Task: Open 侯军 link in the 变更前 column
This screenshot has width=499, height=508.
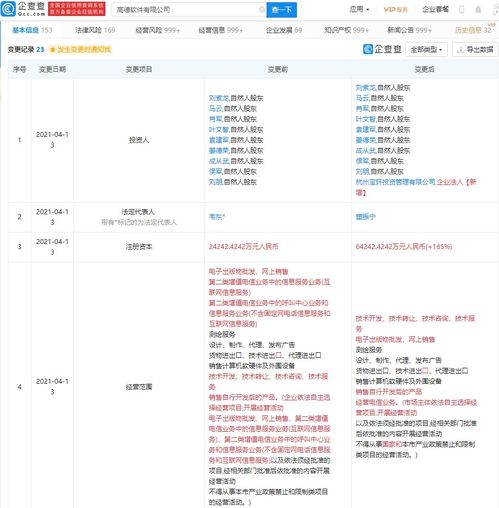Action: 215,171
